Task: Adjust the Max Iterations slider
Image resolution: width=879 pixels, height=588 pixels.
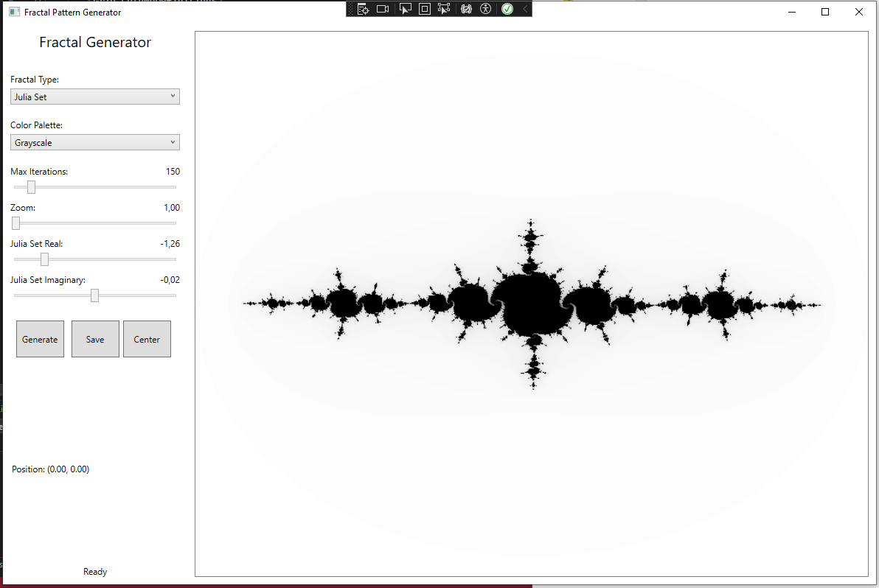Action: click(x=30, y=186)
